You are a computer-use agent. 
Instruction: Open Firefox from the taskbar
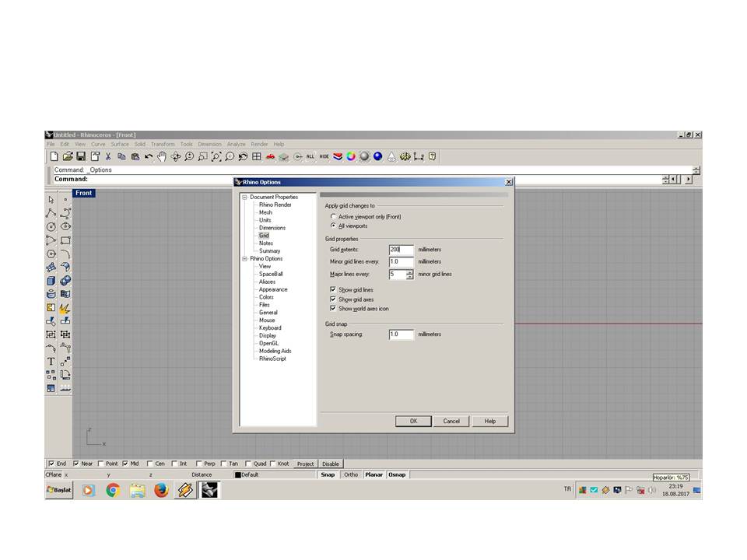(162, 490)
